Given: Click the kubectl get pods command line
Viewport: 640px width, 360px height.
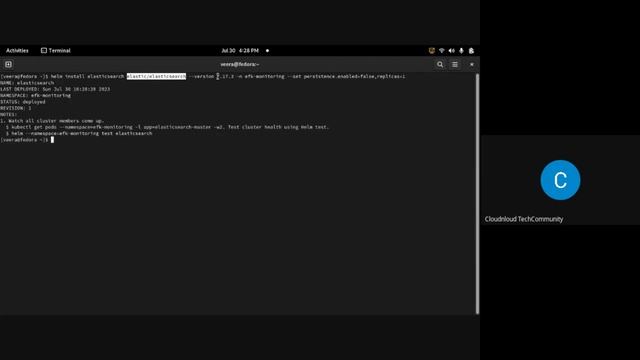Looking at the screenshot, I should tap(167, 127).
